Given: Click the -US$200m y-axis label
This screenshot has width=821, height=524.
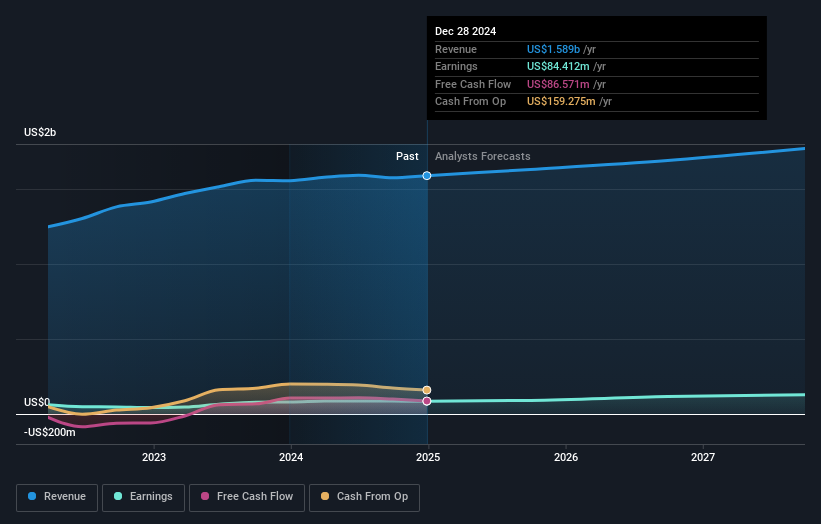Looking at the screenshot, I should (49, 432).
